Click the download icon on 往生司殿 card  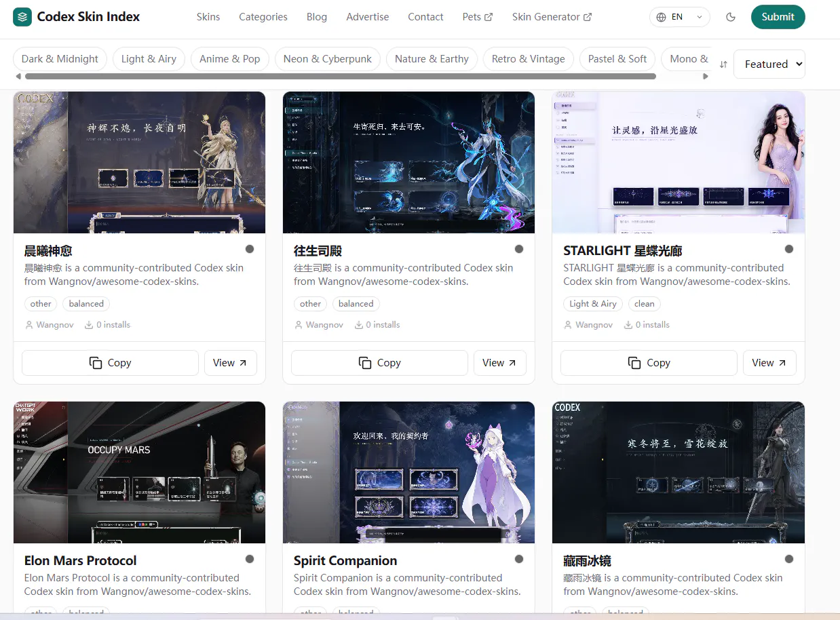[x=358, y=325]
